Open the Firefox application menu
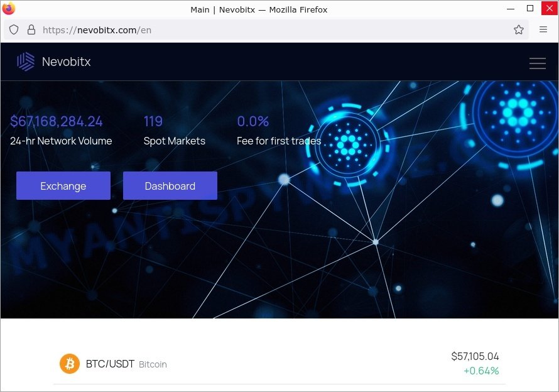559x392 pixels. pos(543,30)
